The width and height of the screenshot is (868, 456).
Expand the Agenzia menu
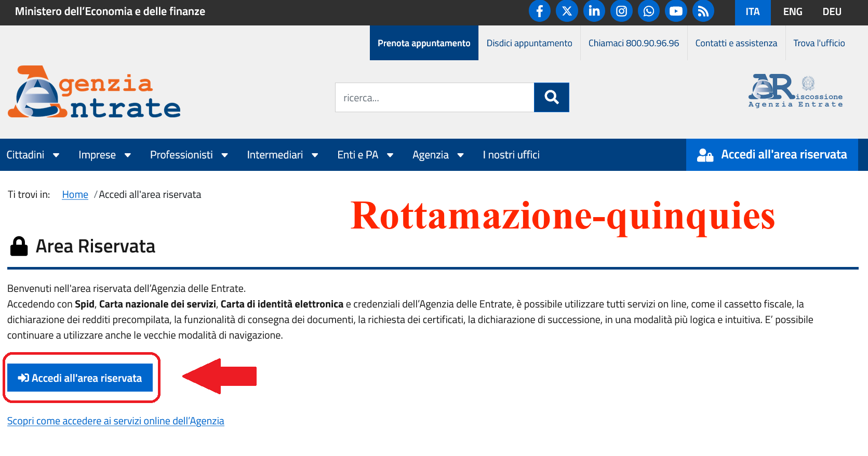438,155
